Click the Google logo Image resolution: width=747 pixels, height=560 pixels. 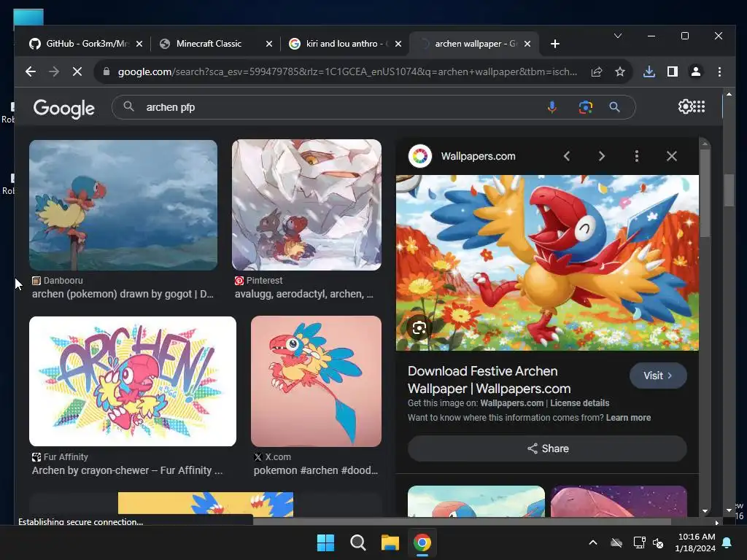point(64,109)
